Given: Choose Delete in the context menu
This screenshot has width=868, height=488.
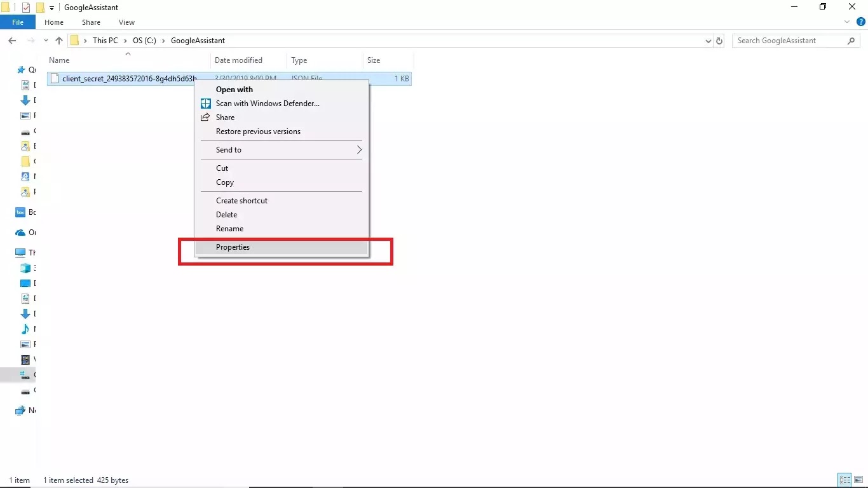Looking at the screenshot, I should [x=281, y=215].
